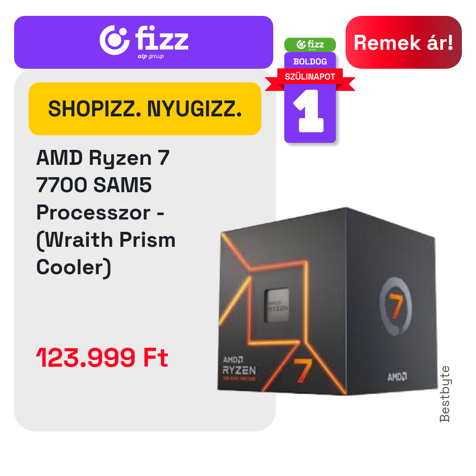476x476 pixels.
Task: Click the fizz circular logo icon
Action: point(115,40)
